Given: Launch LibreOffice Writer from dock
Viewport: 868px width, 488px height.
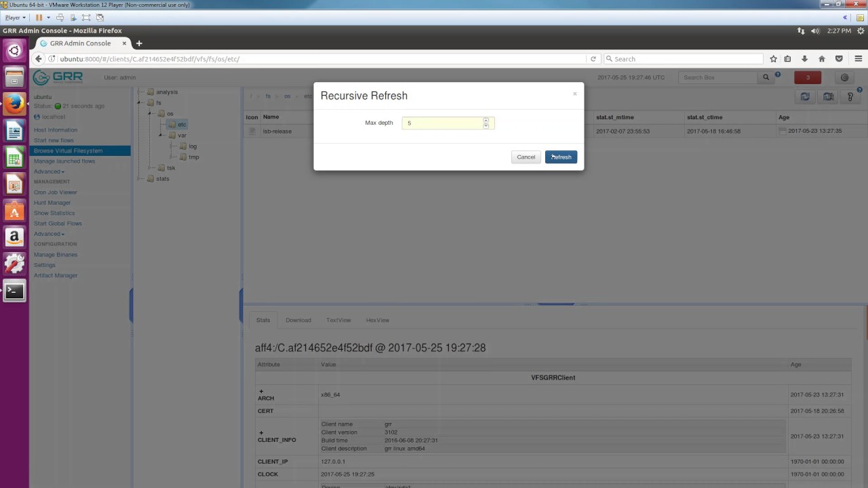Looking at the screenshot, I should click(14, 130).
